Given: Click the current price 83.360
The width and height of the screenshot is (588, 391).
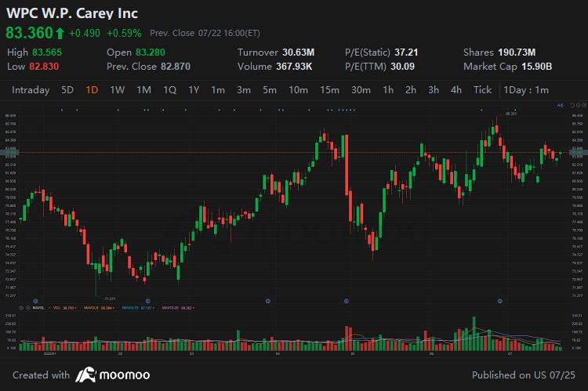Looking at the screenshot, I should 29,33.
